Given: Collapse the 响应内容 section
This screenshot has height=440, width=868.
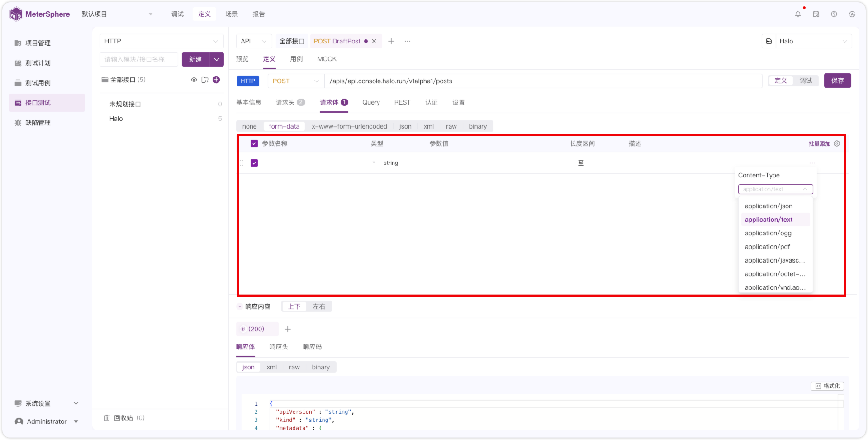Looking at the screenshot, I should tap(240, 306).
